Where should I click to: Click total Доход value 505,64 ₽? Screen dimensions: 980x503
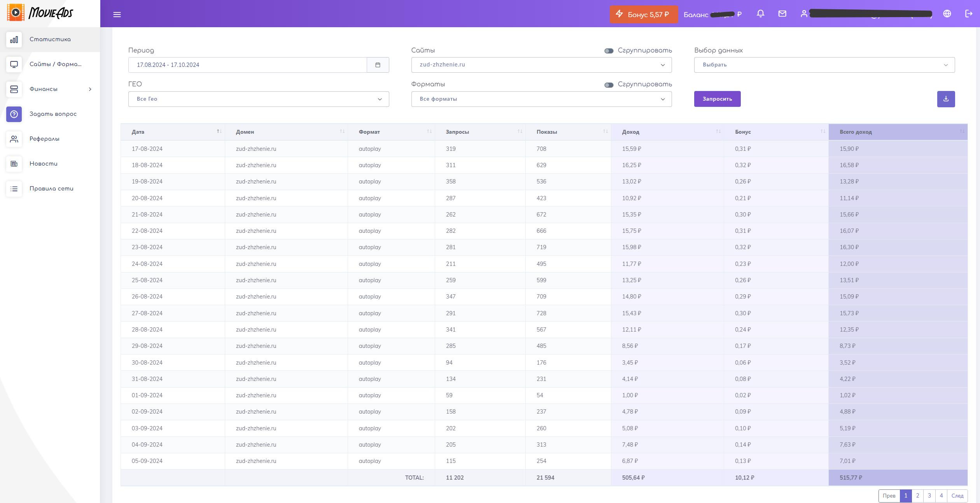tap(633, 478)
